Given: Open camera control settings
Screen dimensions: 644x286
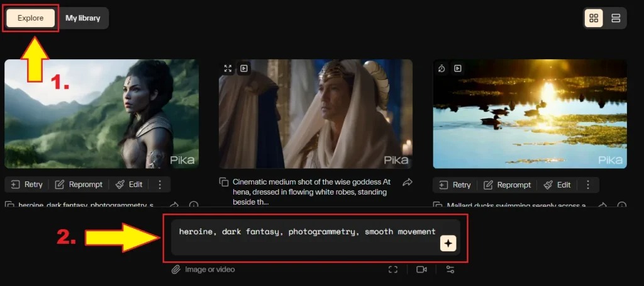Looking at the screenshot, I should click(x=421, y=270).
